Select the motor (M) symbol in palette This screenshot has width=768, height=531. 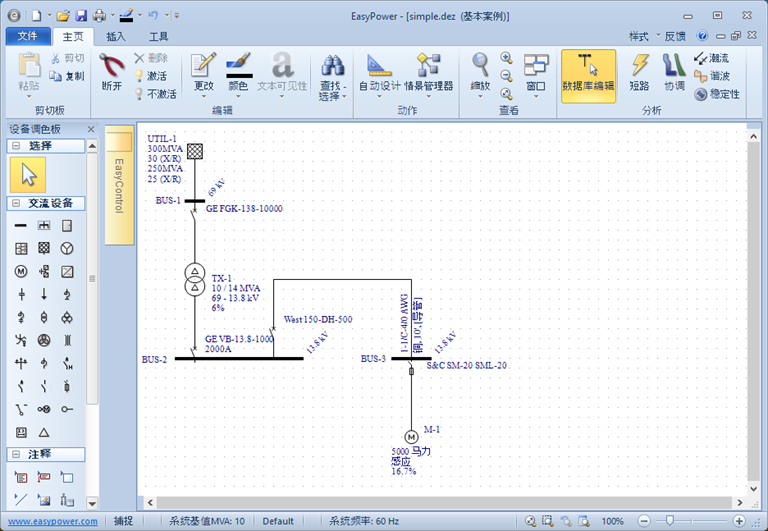20,271
